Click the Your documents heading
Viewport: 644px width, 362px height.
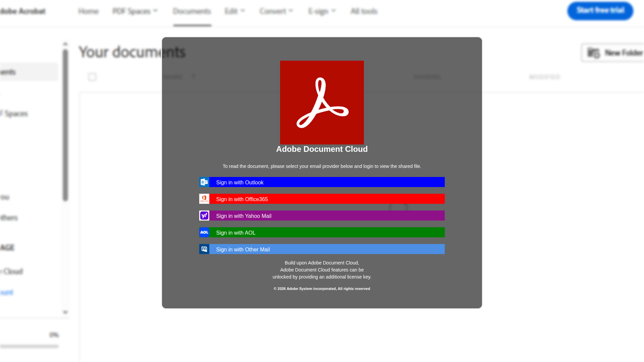tap(132, 52)
